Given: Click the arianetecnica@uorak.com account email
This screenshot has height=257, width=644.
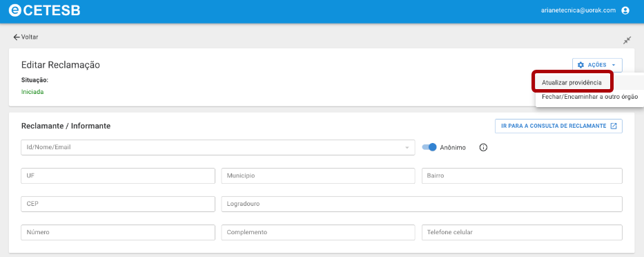Looking at the screenshot, I should 578,10.
